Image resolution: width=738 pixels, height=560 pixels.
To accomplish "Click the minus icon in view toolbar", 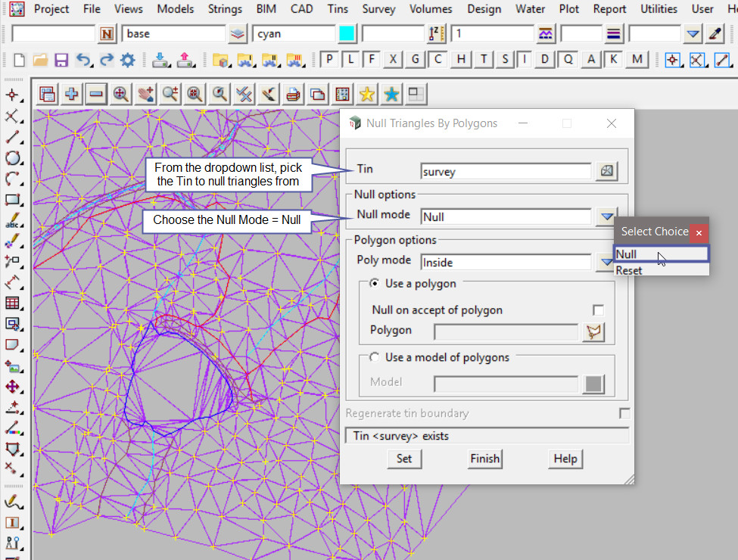I will [95, 95].
